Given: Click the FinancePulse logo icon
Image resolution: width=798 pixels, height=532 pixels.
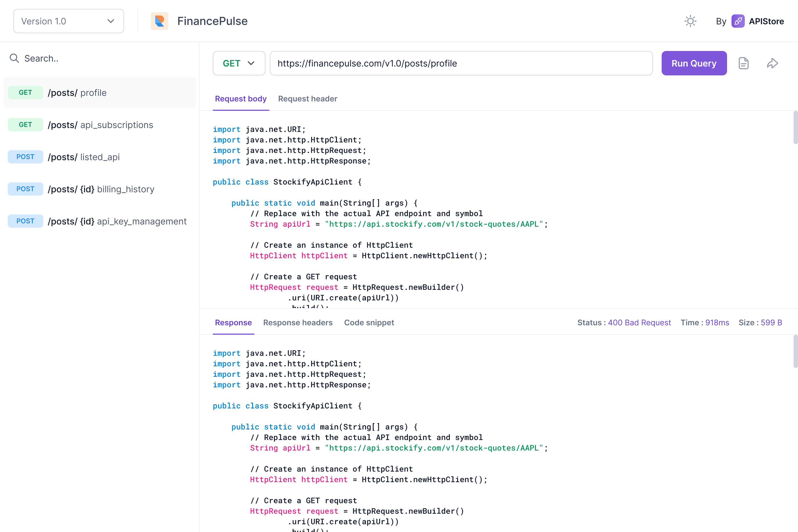Looking at the screenshot, I should point(160,21).
